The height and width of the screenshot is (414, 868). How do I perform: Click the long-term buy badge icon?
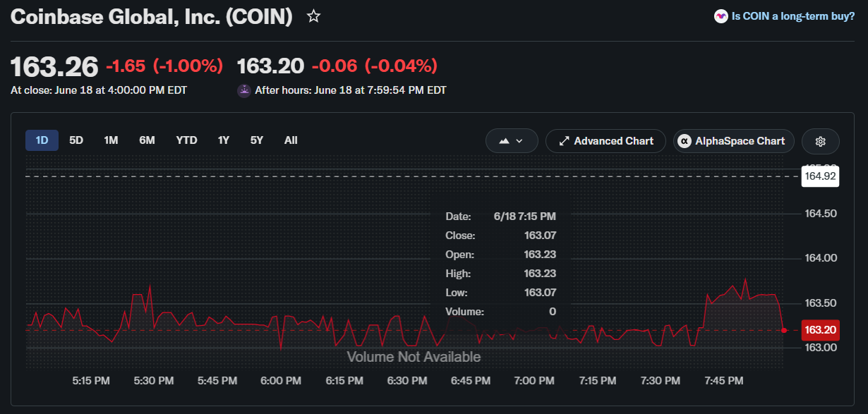pyautogui.click(x=721, y=16)
